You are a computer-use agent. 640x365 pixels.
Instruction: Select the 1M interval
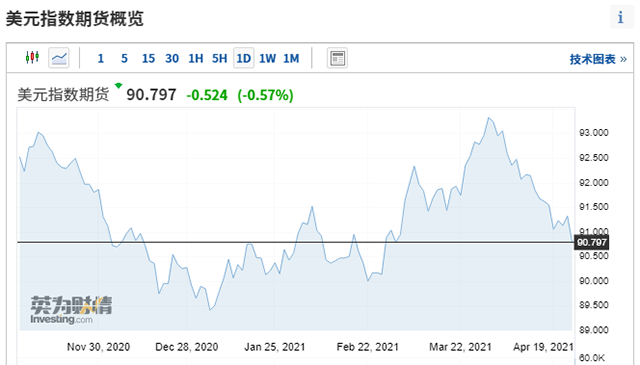click(291, 59)
